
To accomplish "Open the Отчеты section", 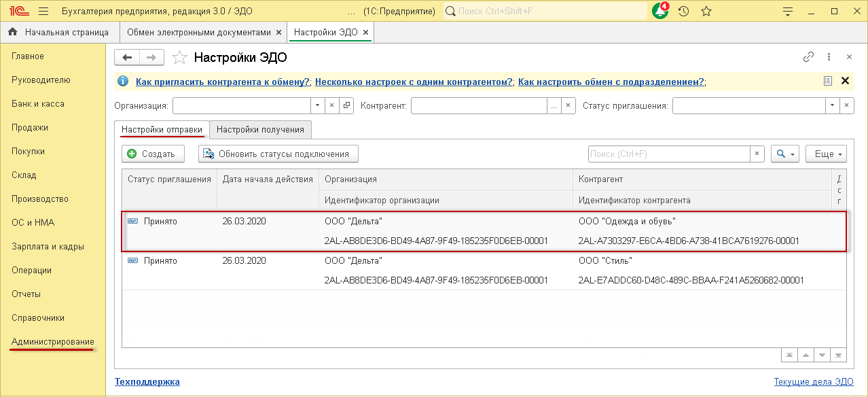I will click(26, 294).
